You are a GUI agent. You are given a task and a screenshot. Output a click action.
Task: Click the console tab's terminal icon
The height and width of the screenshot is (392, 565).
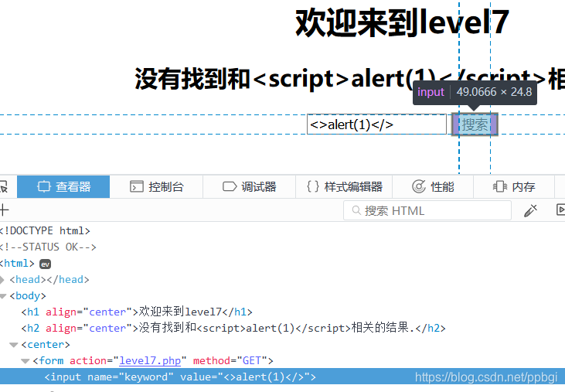coord(137,186)
